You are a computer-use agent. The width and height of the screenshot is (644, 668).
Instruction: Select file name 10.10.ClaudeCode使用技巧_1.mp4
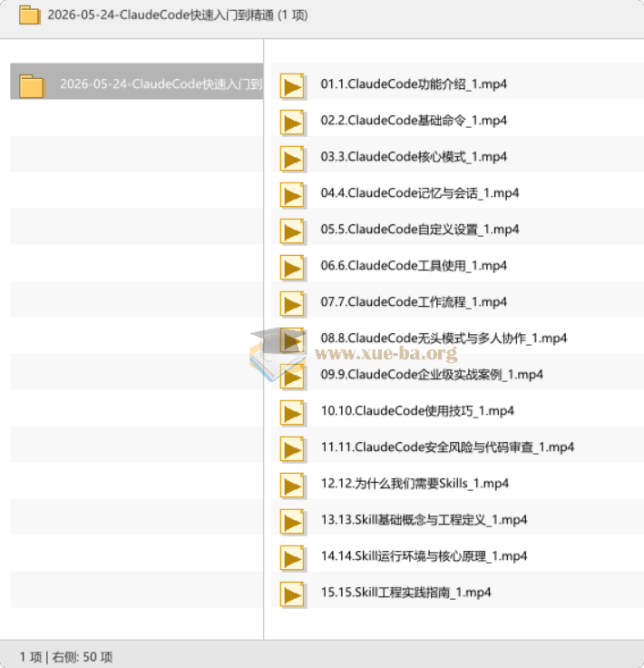point(417,410)
